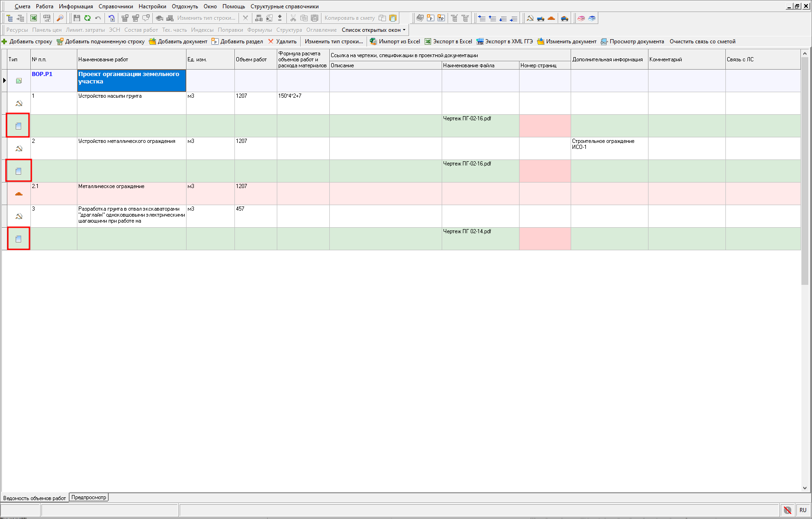Click Экспорт в XML ГГЭ button
Screen dimensions: 812x519
(x=505, y=41)
